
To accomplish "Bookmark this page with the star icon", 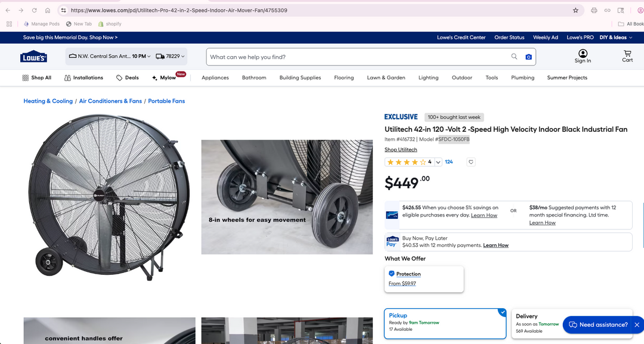I will pos(575,10).
